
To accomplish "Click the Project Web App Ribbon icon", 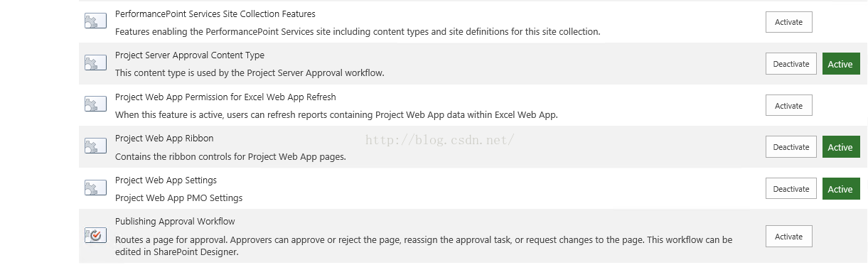I will pos(95,147).
